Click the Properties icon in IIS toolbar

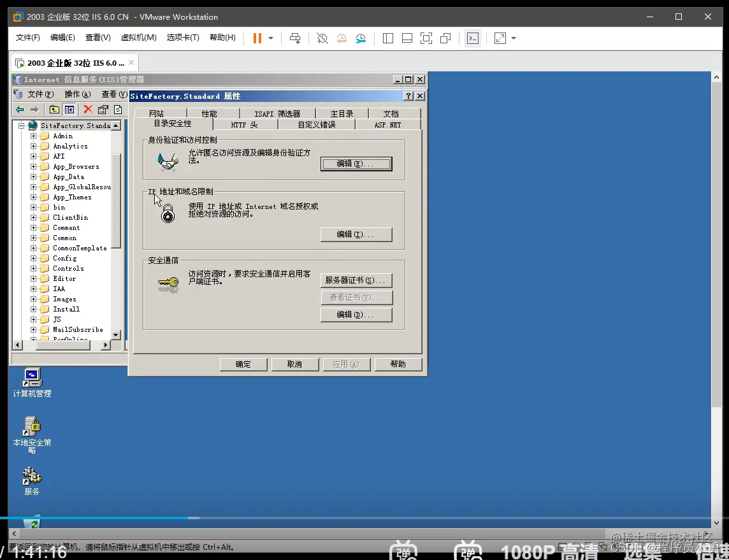click(103, 110)
